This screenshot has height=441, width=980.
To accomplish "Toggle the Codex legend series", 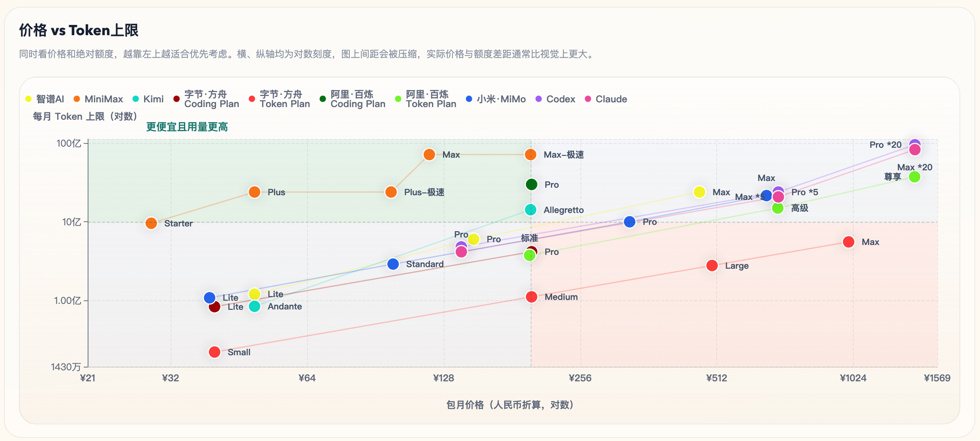I will (x=556, y=99).
